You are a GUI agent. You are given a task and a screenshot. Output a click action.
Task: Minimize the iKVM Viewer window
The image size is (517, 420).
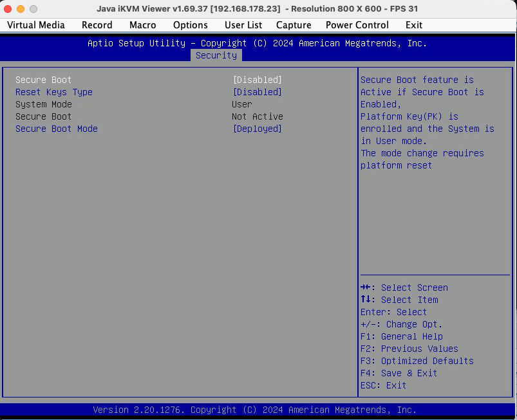(21, 9)
